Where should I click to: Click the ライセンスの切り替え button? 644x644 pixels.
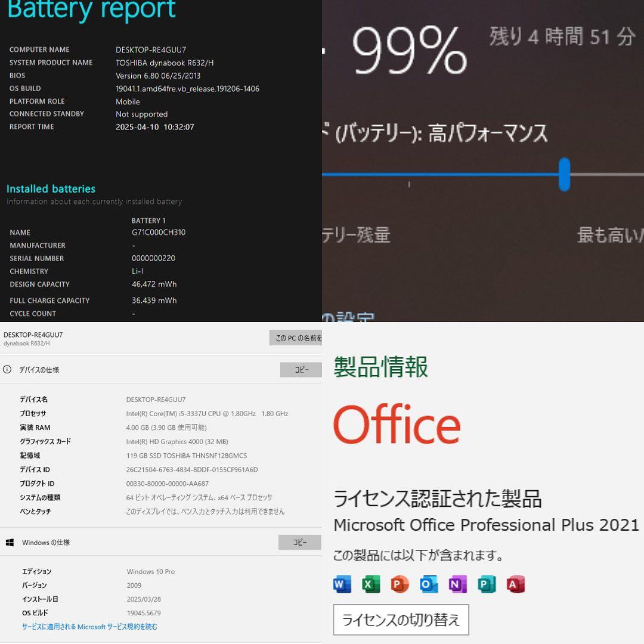point(401,620)
